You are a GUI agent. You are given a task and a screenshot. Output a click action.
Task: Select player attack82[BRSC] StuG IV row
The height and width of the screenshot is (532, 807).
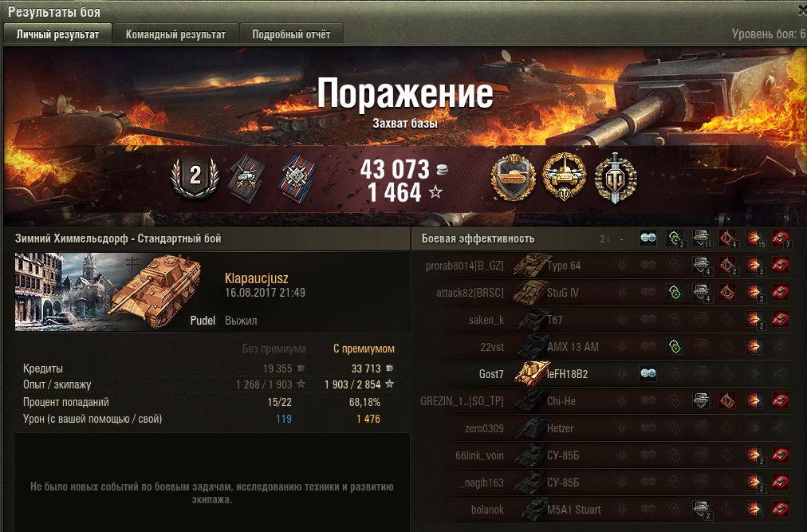pos(608,293)
